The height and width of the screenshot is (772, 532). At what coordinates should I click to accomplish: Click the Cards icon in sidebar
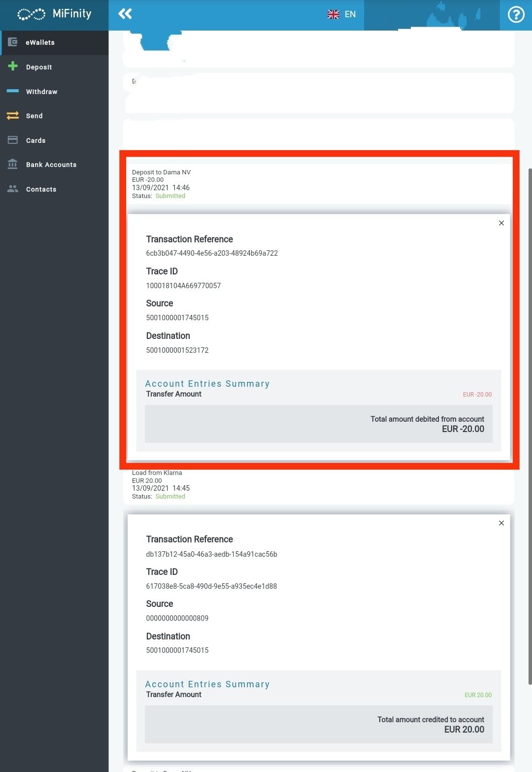coord(13,140)
